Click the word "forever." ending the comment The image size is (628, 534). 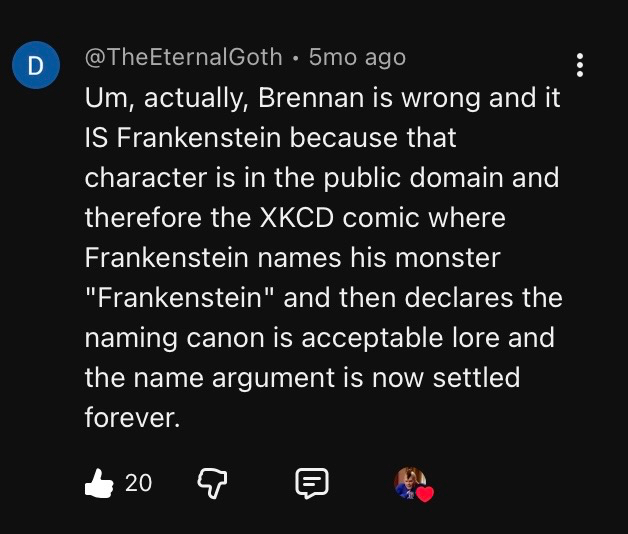[x=132, y=417]
